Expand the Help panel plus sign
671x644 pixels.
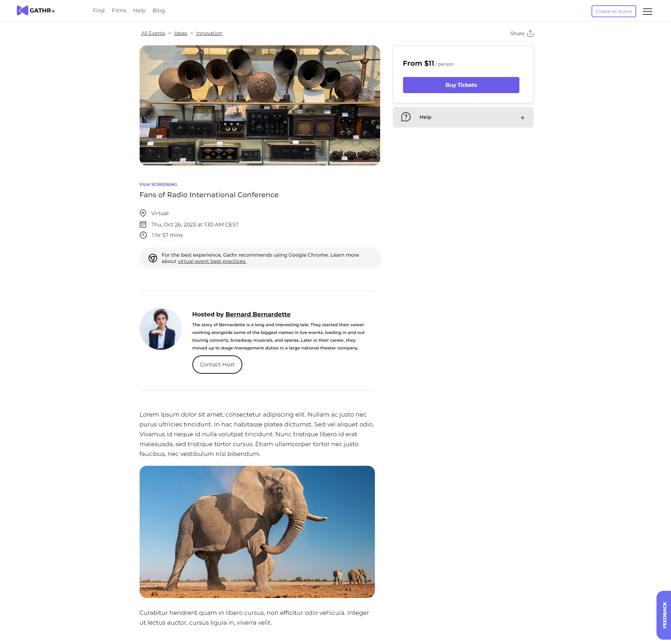click(523, 118)
